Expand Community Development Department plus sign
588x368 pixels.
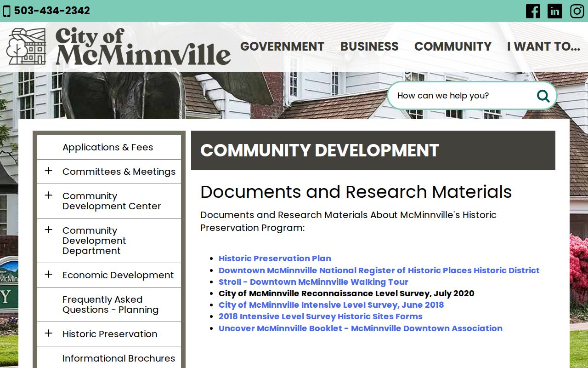[49, 230]
